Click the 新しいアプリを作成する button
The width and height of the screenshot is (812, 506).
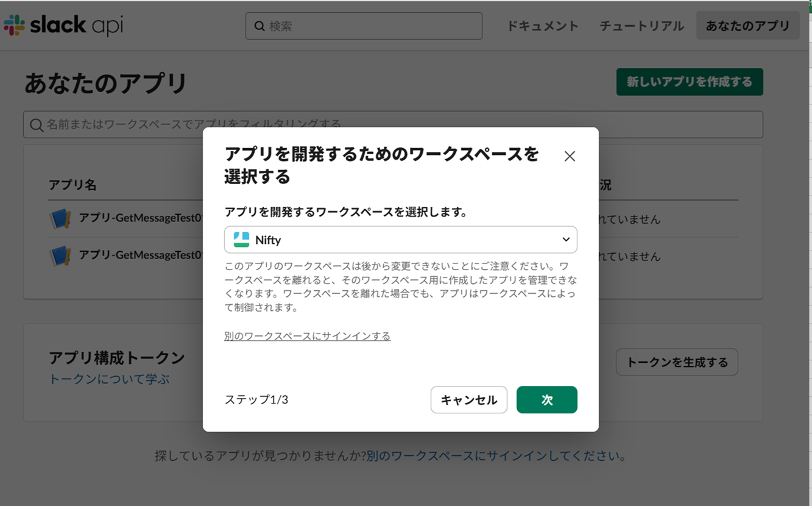pos(690,81)
